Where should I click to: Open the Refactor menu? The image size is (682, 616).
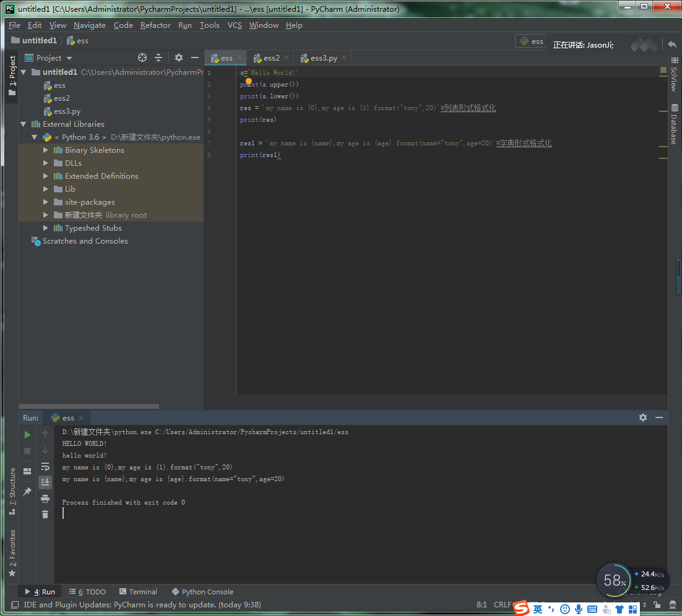pos(155,25)
